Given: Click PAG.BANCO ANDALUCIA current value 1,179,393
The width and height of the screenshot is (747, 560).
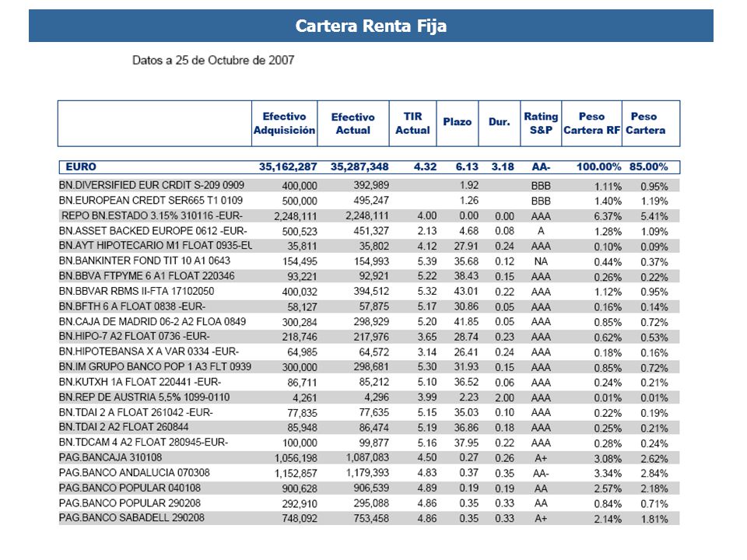Looking at the screenshot, I should coord(367,473).
